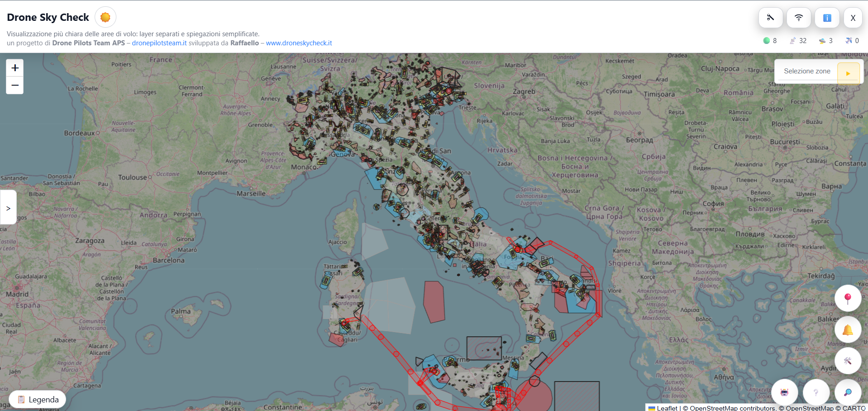Click the Leaflet attribution link

click(x=663, y=408)
